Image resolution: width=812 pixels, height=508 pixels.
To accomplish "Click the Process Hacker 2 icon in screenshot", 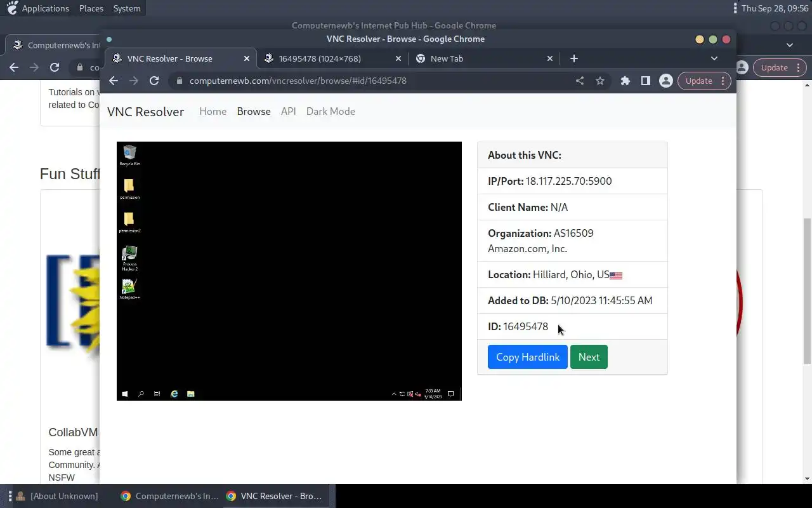I will [129, 258].
